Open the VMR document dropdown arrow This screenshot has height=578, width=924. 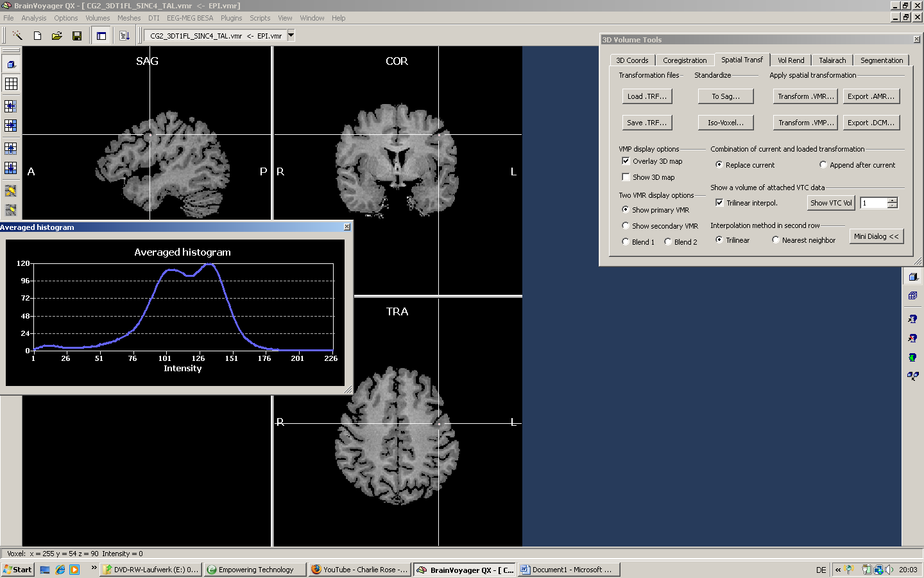click(x=291, y=35)
